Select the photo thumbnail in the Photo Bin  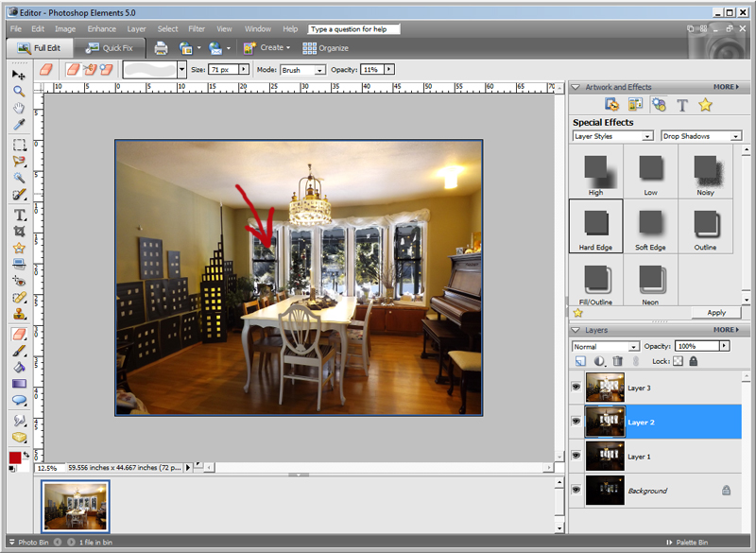tap(76, 507)
